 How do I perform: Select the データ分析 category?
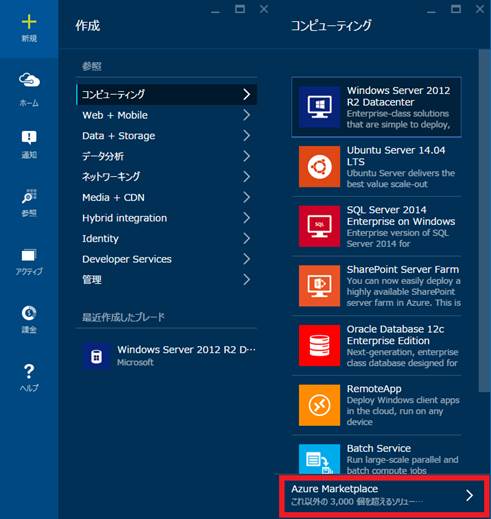167,156
